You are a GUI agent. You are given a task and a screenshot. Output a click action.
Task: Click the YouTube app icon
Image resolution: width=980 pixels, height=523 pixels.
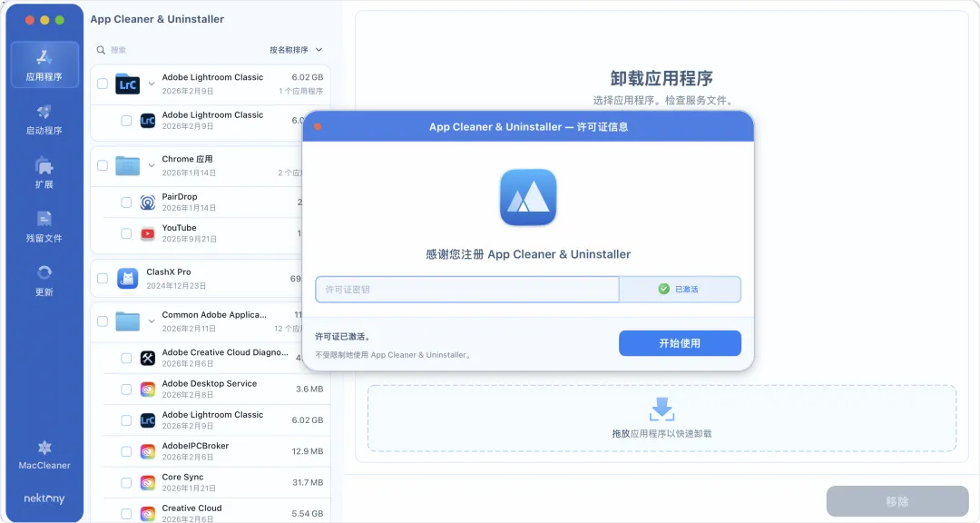pos(148,234)
